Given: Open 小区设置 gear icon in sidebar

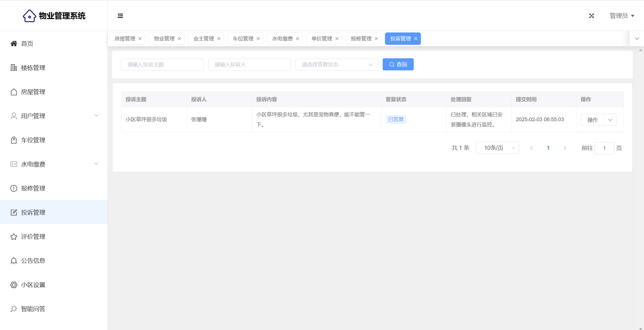Looking at the screenshot, I should click(14, 285).
